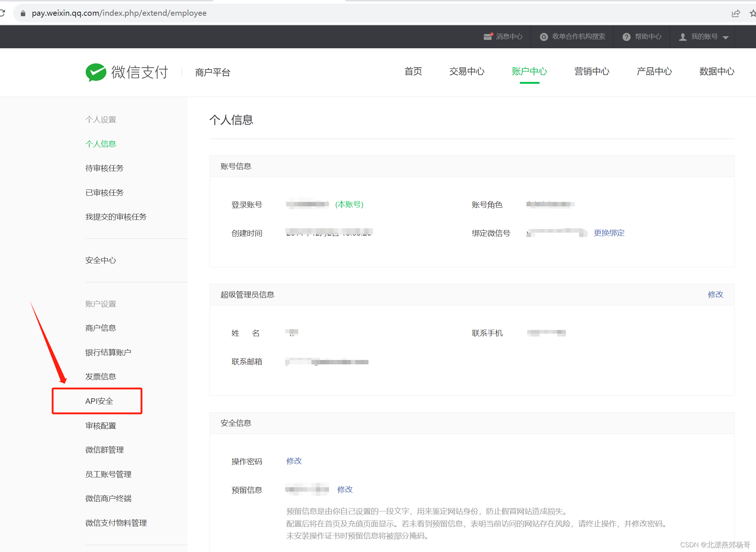Click 修改 next to 预留信息
The height and width of the screenshot is (552, 756).
(345, 489)
